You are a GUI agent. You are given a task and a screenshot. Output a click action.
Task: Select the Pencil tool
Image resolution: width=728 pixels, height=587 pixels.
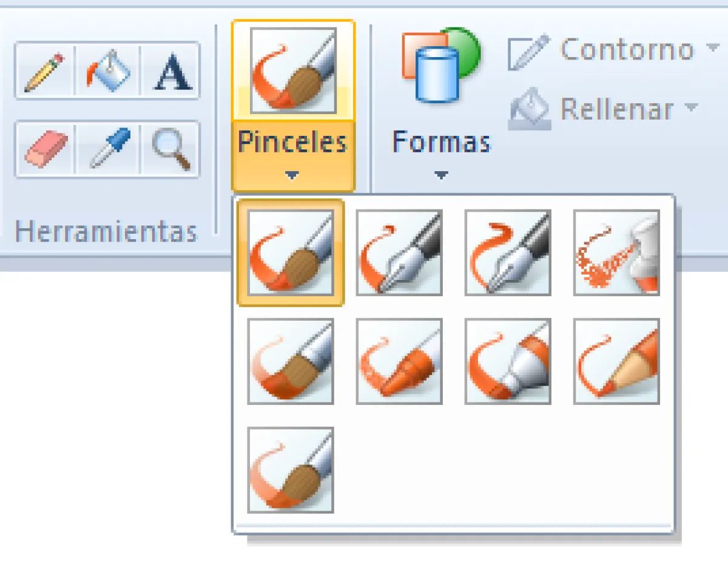point(42,71)
